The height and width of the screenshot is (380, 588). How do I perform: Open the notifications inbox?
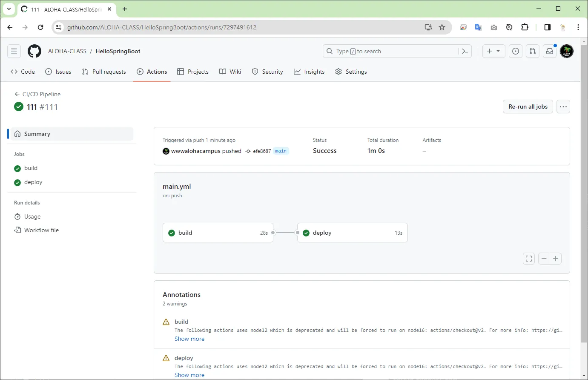coord(550,51)
